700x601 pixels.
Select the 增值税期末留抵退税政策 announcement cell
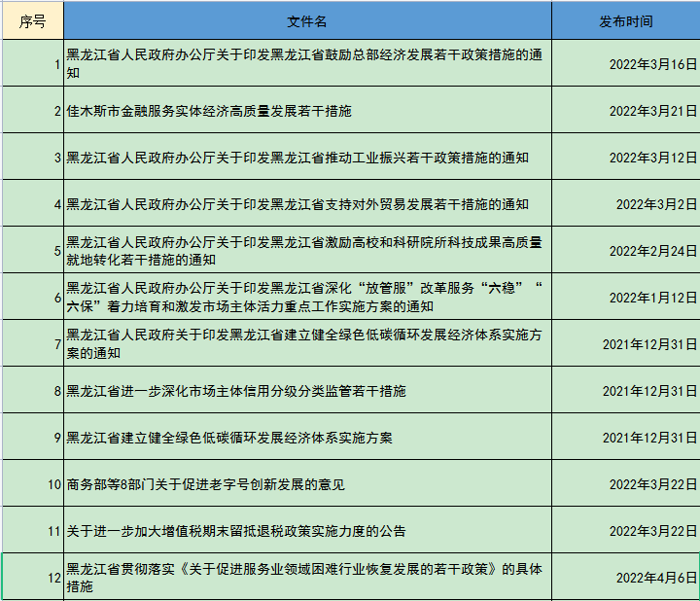coord(307,531)
